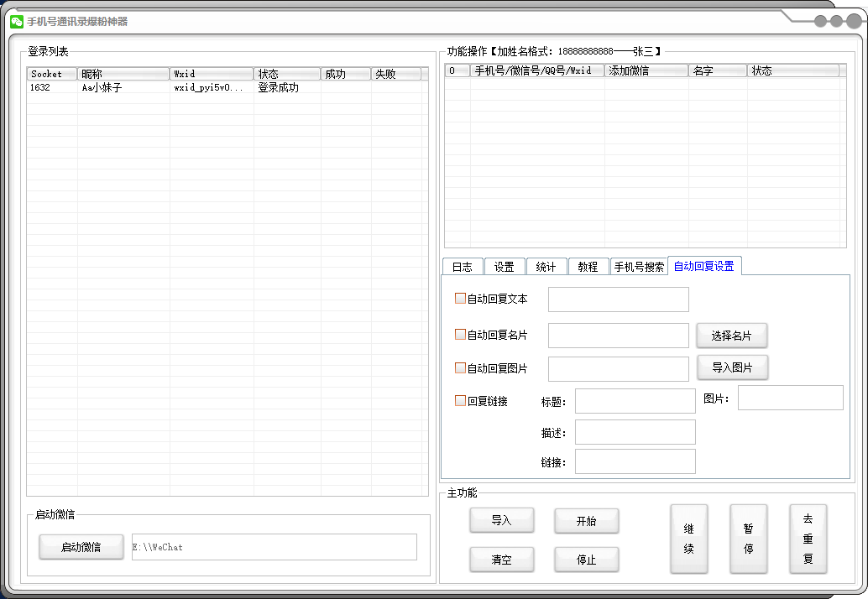Click the 清空 clear button

[x=502, y=560]
